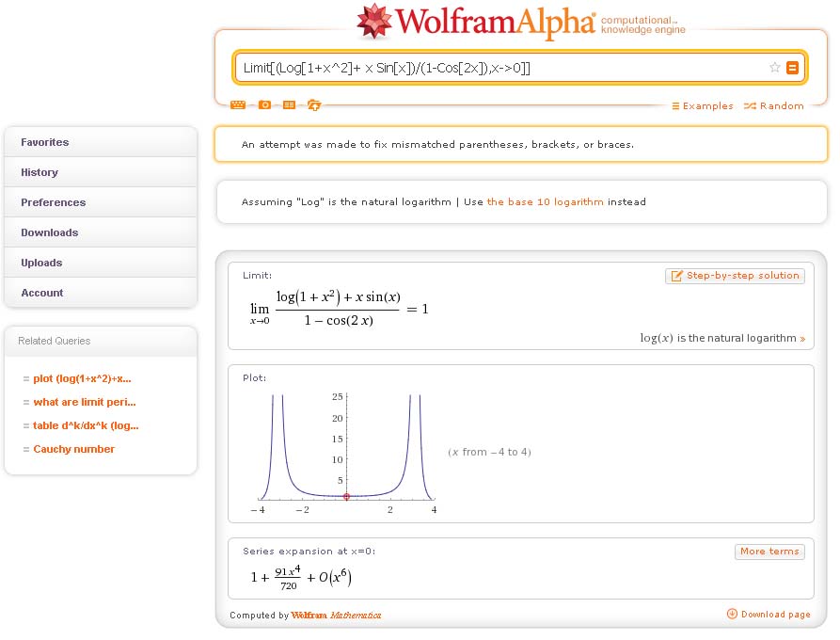Open History in the sidebar

40,172
